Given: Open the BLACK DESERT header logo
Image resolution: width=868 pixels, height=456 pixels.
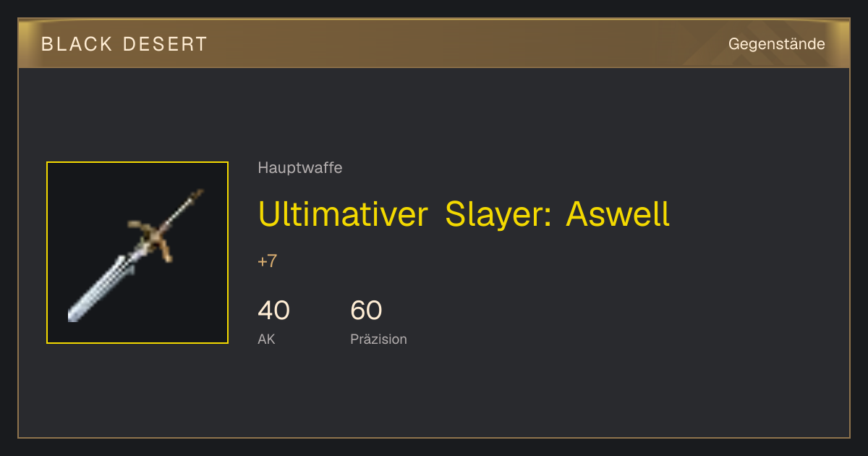Looking at the screenshot, I should [124, 44].
